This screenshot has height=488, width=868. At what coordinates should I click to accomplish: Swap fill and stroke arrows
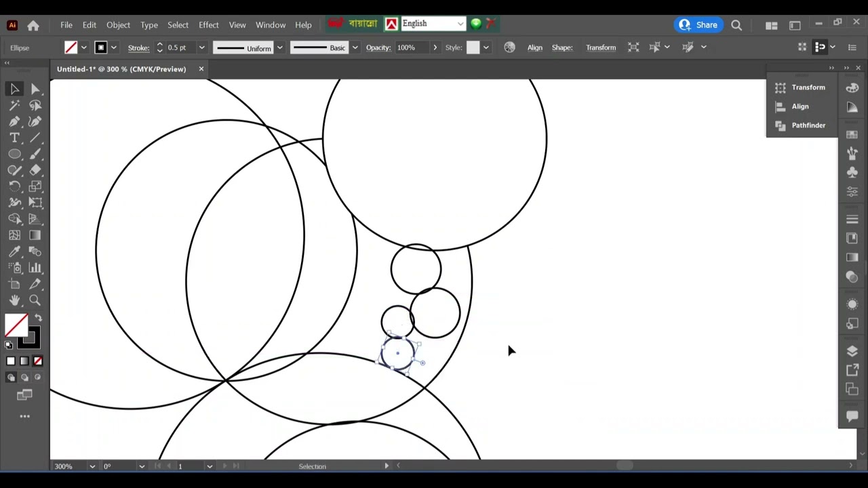click(x=39, y=317)
